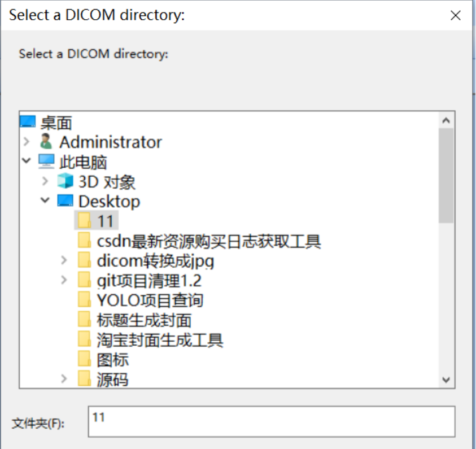
Task: Click the YOLO项目查询 folder icon
Action: (84, 300)
